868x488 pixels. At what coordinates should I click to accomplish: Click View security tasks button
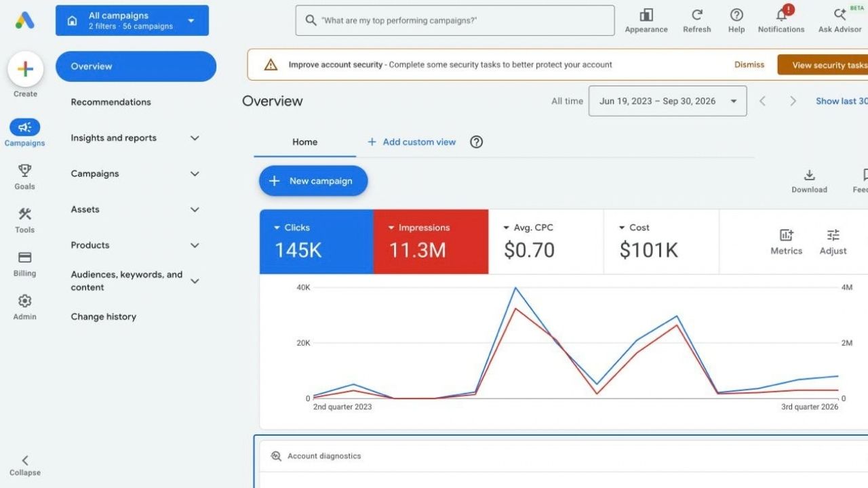823,65
